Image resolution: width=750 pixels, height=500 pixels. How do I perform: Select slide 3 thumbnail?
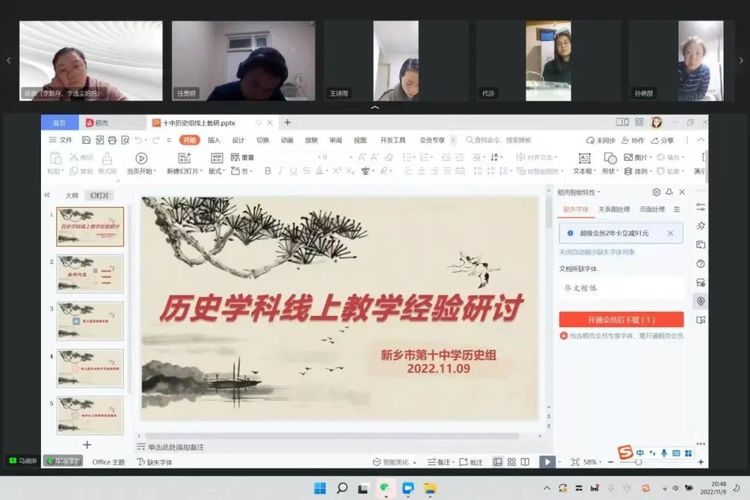click(x=90, y=321)
